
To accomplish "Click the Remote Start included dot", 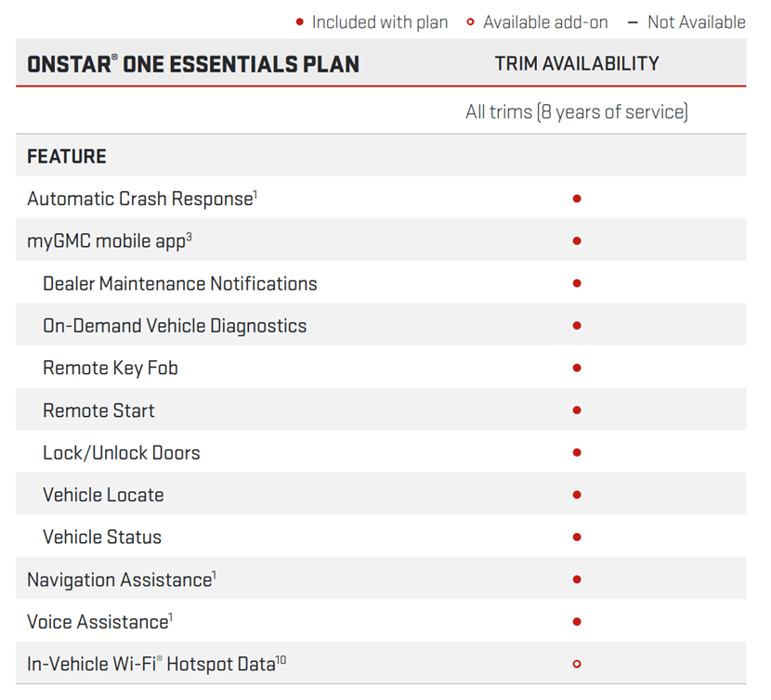I will coord(577,410).
